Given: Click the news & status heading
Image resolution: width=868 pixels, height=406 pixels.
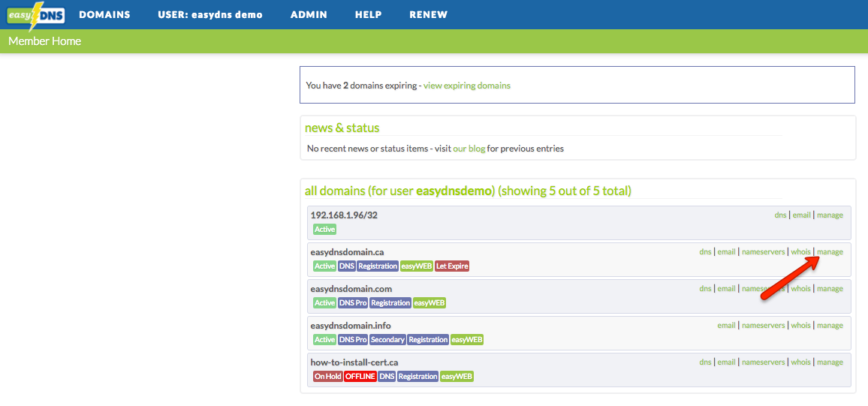Looking at the screenshot, I should pos(342,128).
